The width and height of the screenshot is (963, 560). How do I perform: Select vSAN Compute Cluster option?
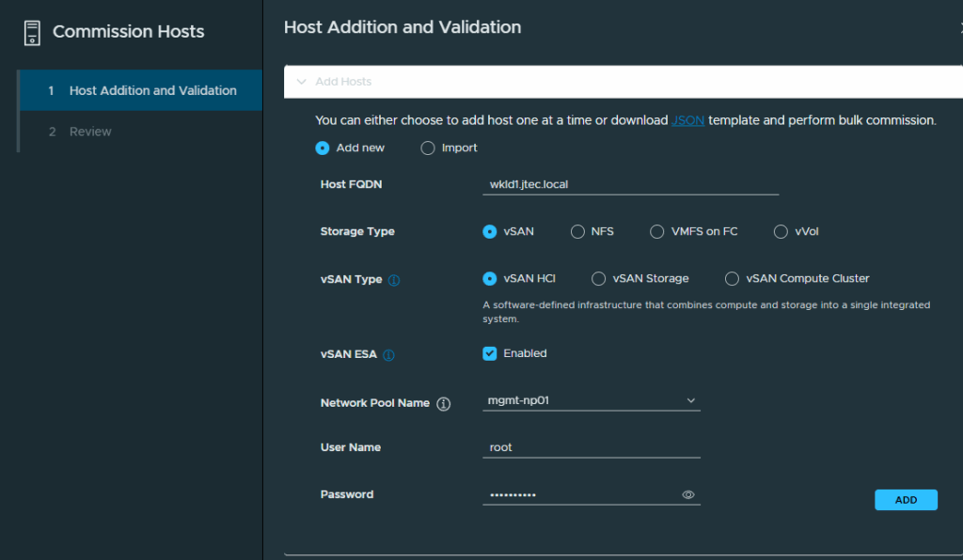click(x=732, y=279)
